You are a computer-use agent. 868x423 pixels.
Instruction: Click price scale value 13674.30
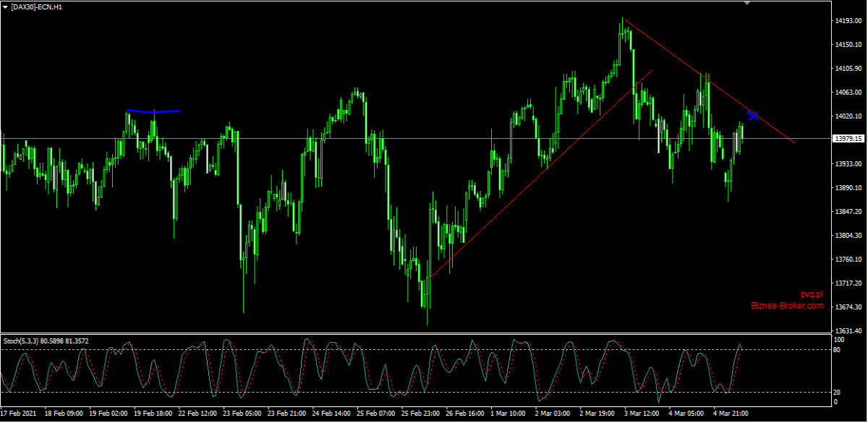coord(848,307)
